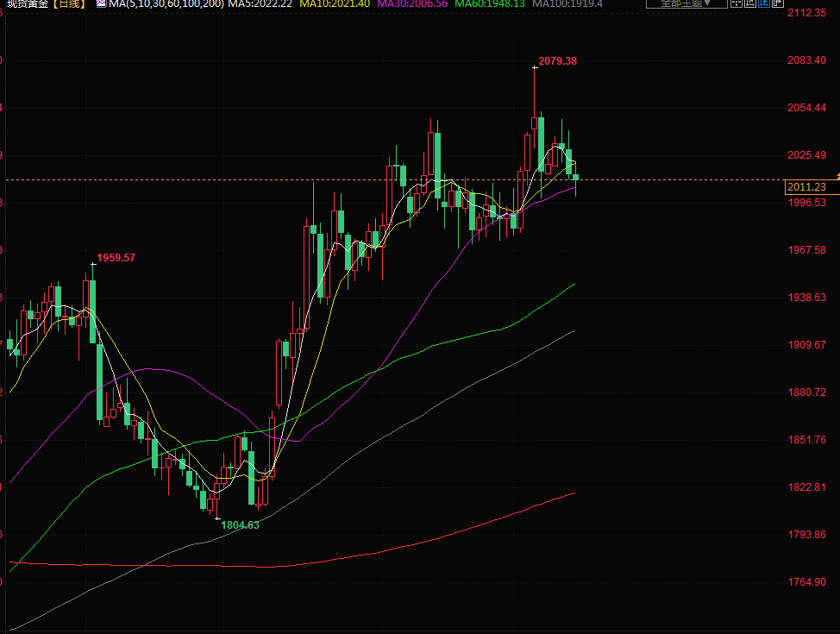Click the second chart scale icon in top toolbar
The width and height of the screenshot is (840, 634).
[750, 3]
